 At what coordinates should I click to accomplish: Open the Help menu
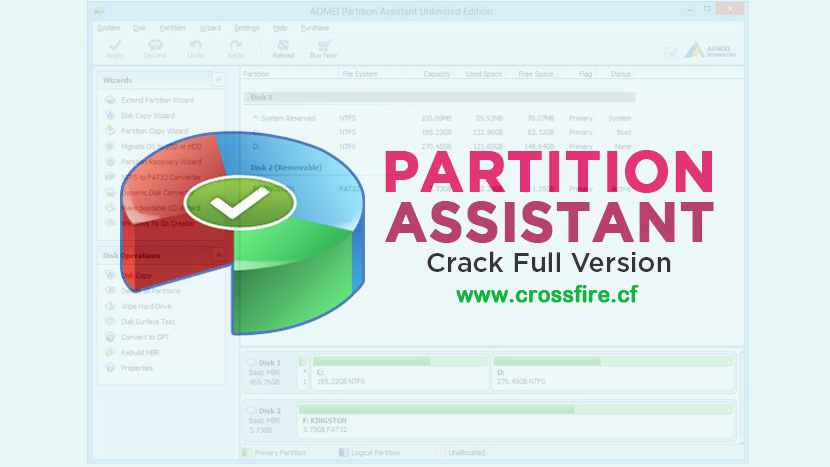280,28
